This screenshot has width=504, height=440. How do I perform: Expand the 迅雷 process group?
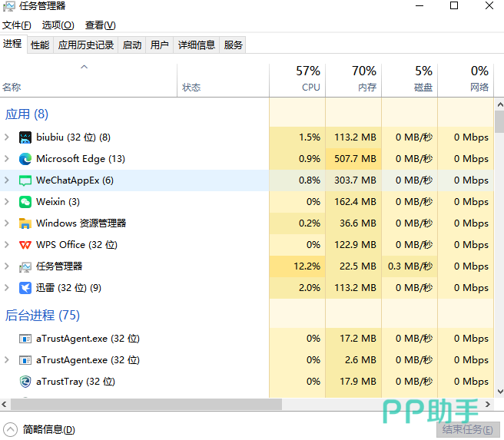[7, 288]
